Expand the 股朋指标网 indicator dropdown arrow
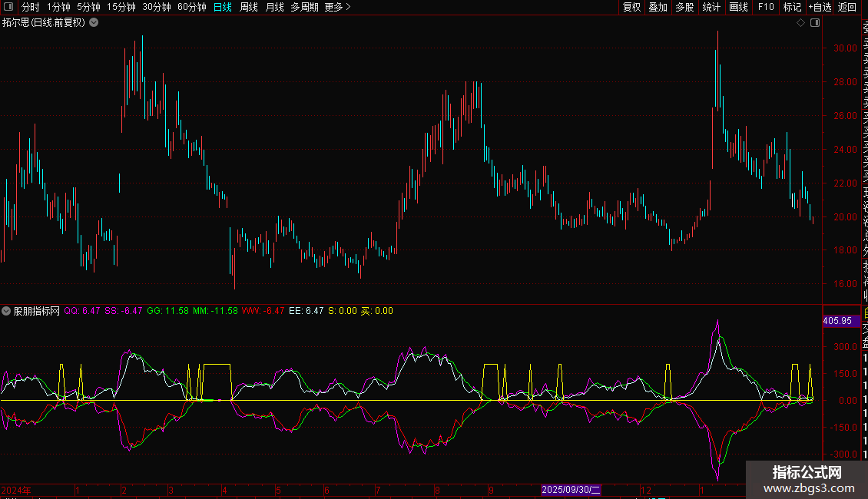This screenshot has height=499, width=868. [7, 311]
